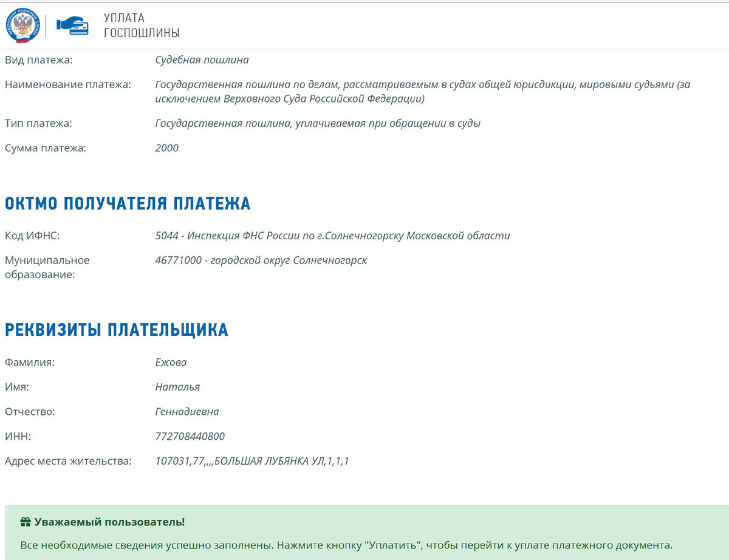Select the address 107031,77,,,,БОЛЬШАЯ ЛУБЯНКА УЛ,1,1,1
Viewport: 729px width, 560px height.
click(252, 461)
